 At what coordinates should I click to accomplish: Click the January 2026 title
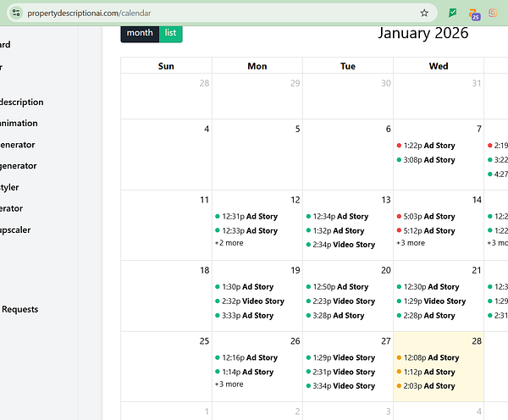[x=423, y=33]
